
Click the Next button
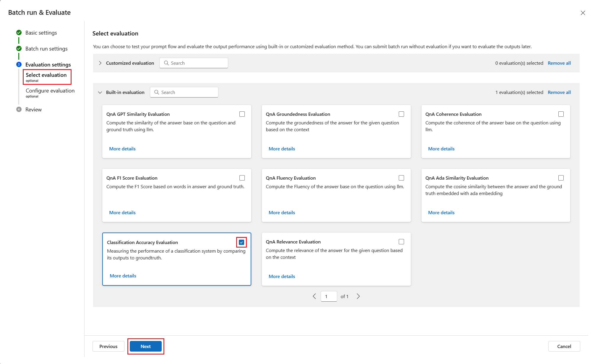145,346
